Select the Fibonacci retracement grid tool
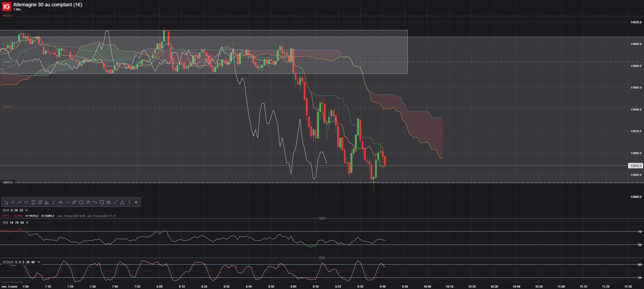This screenshot has height=289, width=644. [x=33, y=202]
